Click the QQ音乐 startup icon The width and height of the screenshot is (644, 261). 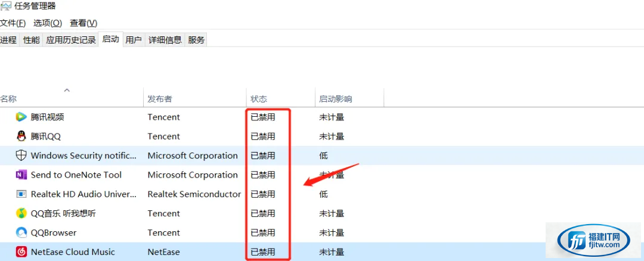21,213
